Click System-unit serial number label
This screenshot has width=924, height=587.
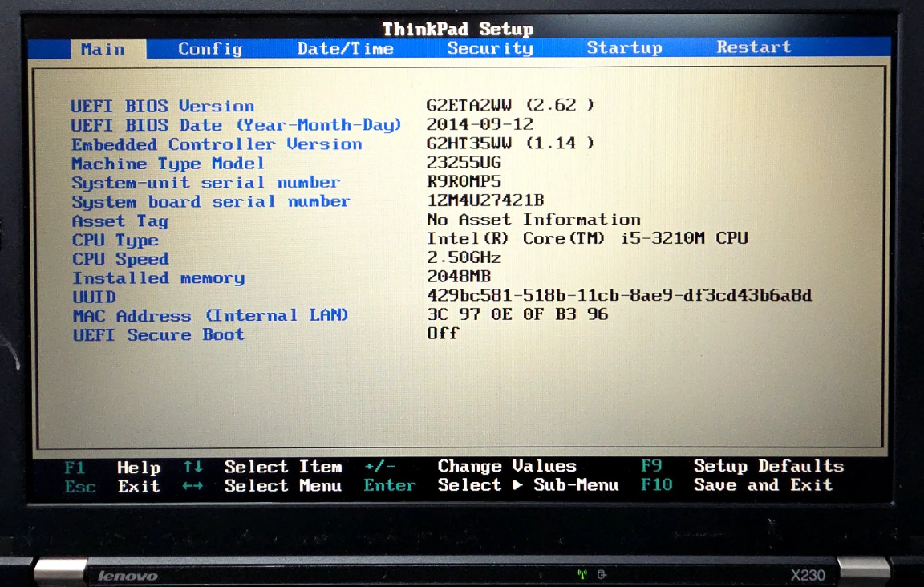click(205, 183)
